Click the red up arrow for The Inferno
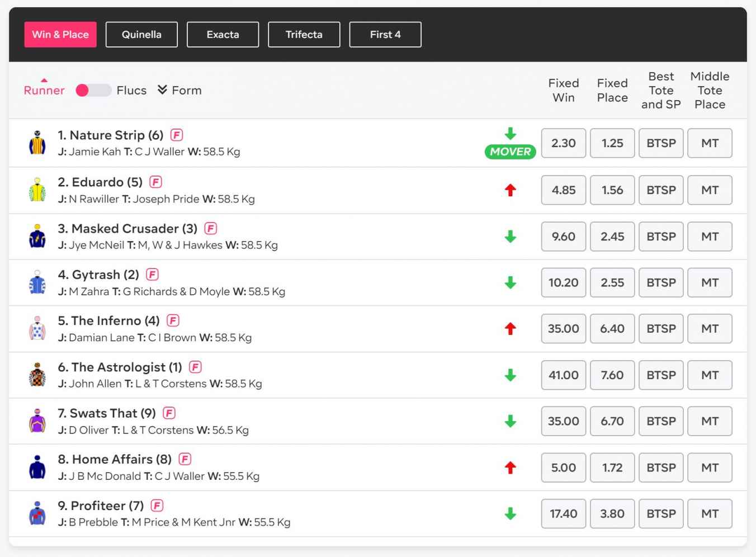This screenshot has width=756, height=557. tap(510, 329)
